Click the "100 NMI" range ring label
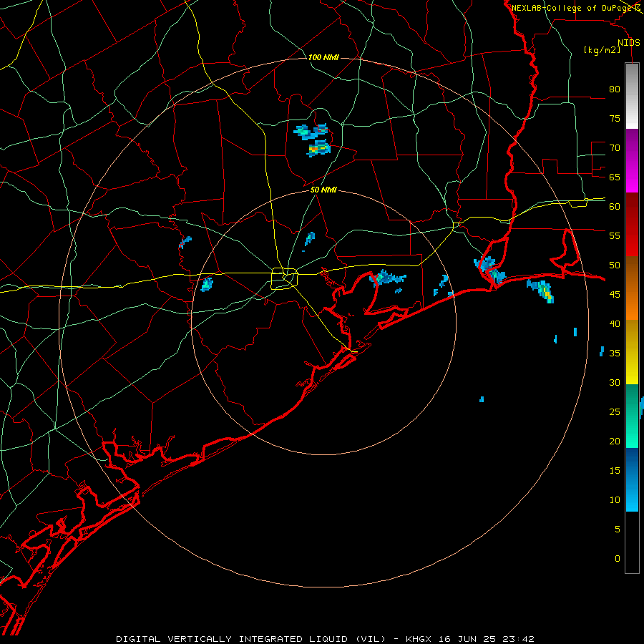644x644 pixels. [x=323, y=57]
